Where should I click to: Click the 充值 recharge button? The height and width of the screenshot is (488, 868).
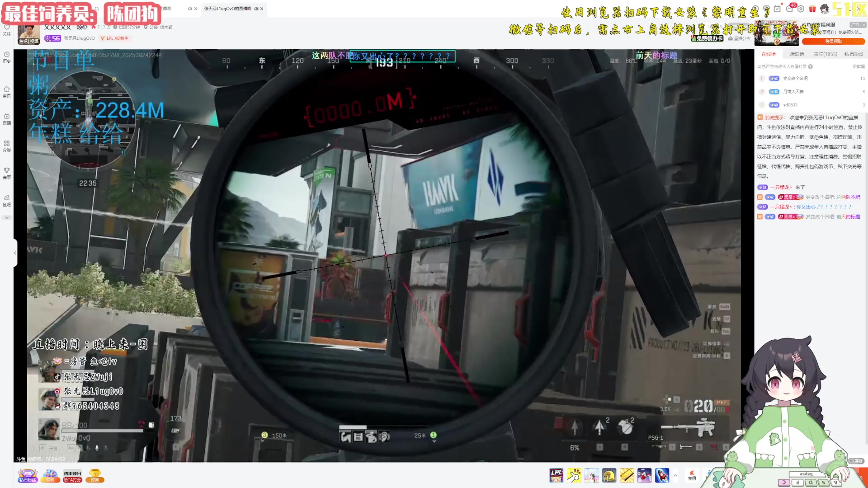[x=692, y=475]
